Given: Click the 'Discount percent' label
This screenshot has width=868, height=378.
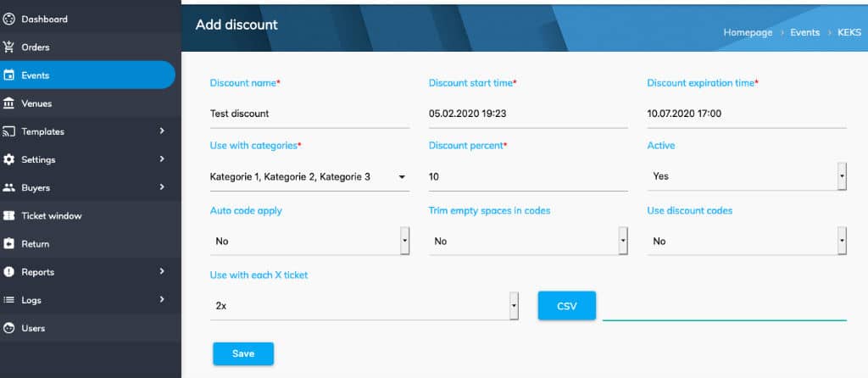Looking at the screenshot, I should click(x=468, y=146).
